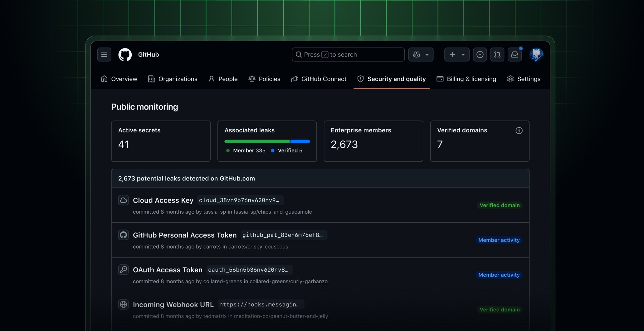Click Verified domain badge on Incoming Webhook URL

[x=500, y=309]
